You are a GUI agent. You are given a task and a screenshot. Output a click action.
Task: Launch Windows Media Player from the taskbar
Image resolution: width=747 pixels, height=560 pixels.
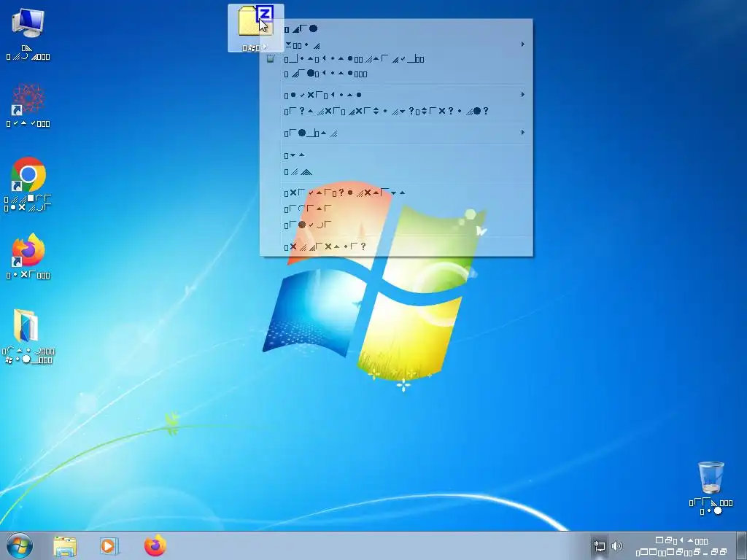coord(109,546)
